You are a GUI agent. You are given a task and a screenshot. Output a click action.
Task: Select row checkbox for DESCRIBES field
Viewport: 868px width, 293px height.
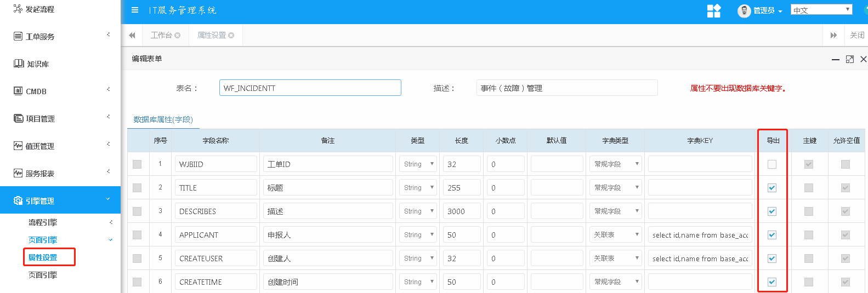click(x=137, y=211)
